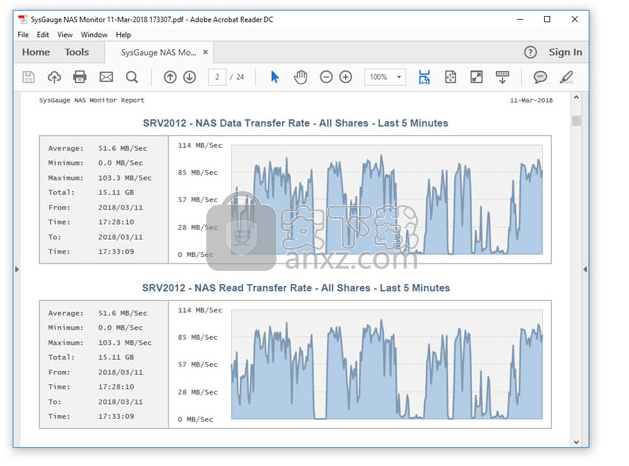Click the 85 MB/Sec label on bottom chart
629x466 pixels.
198,337
